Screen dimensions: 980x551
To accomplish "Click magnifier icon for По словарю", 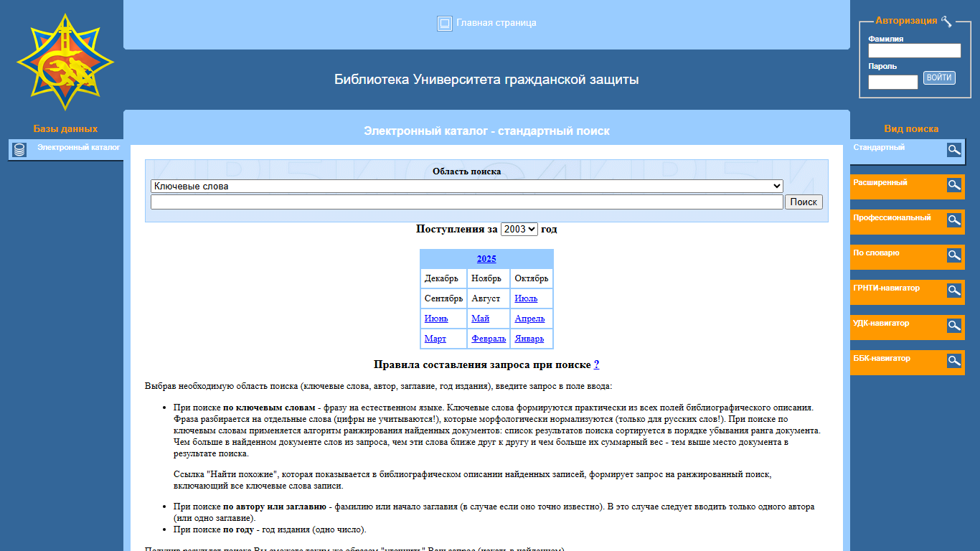I will pyautogui.click(x=954, y=255).
